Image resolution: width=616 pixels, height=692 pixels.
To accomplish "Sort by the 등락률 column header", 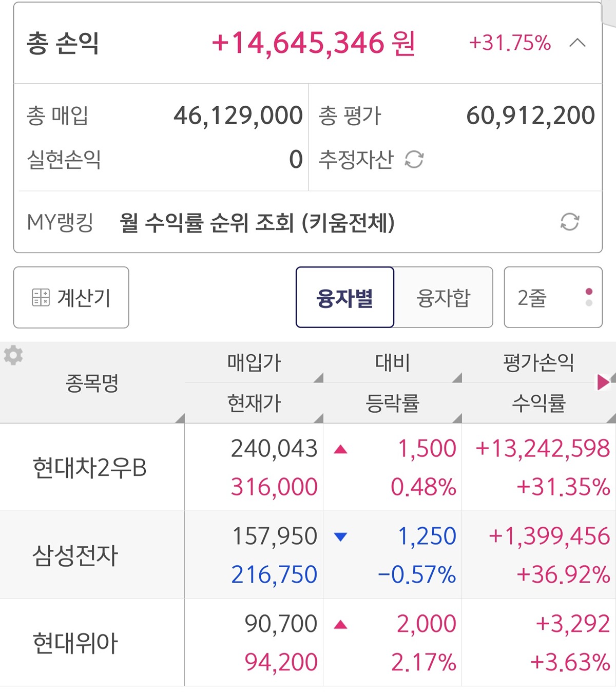I will point(392,403).
